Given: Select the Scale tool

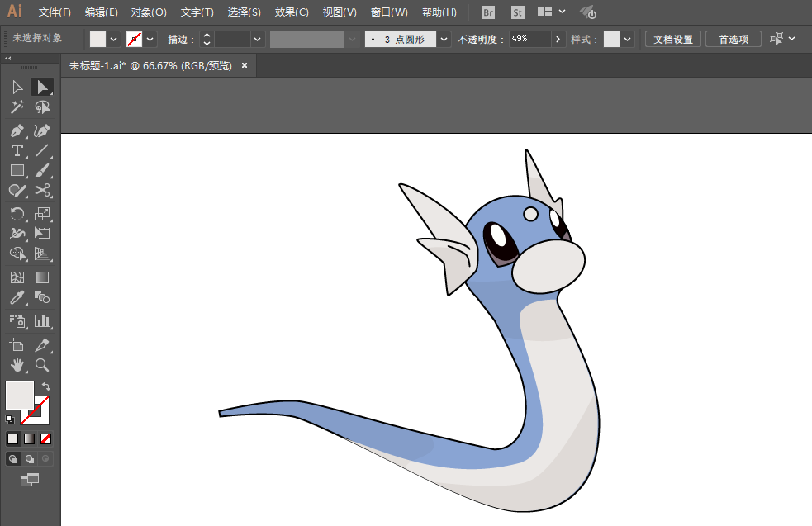Looking at the screenshot, I should (42, 213).
